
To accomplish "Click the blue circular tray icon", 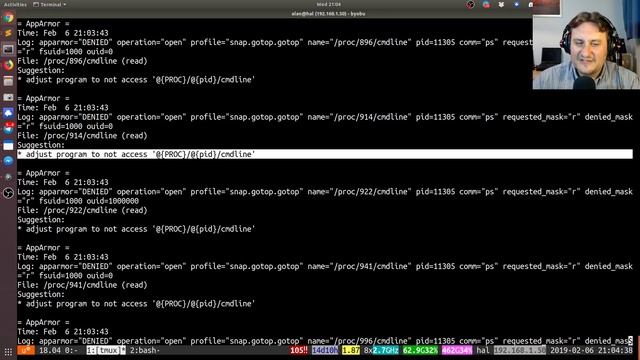I will 516,4.
